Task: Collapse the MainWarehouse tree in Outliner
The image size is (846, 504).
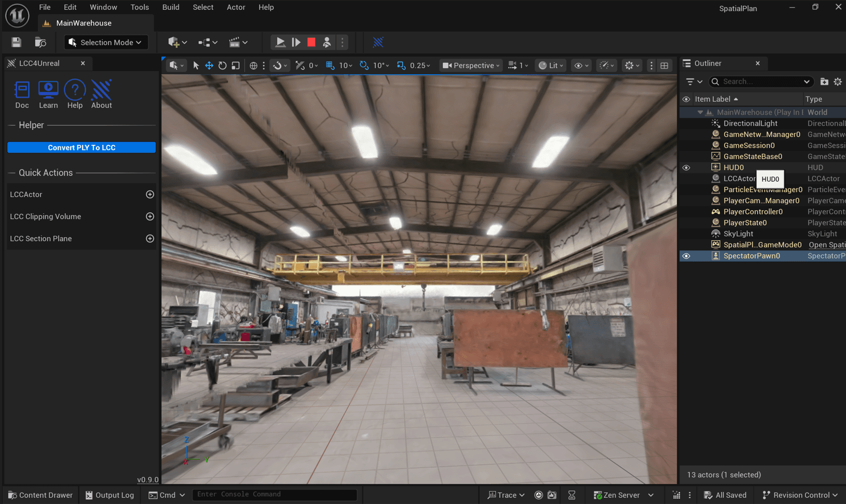Action: [700, 112]
